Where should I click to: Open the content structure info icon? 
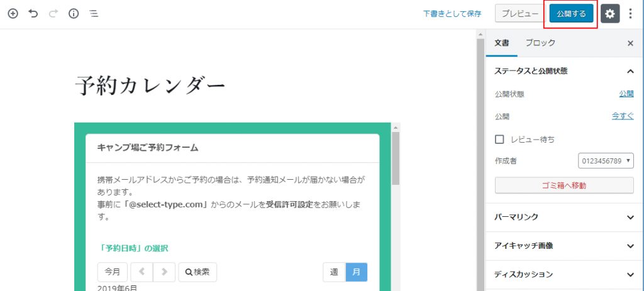coord(73,13)
